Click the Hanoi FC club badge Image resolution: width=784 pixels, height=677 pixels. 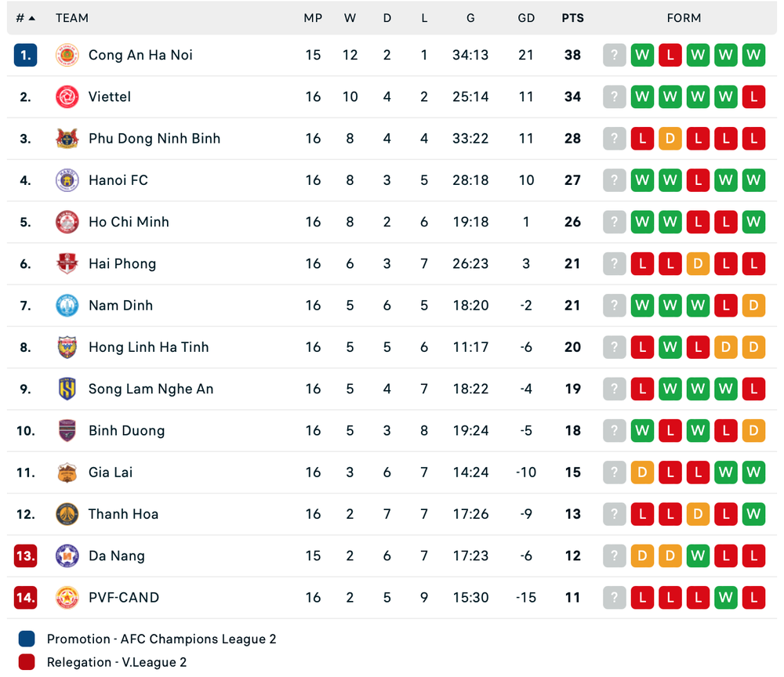[x=67, y=180]
